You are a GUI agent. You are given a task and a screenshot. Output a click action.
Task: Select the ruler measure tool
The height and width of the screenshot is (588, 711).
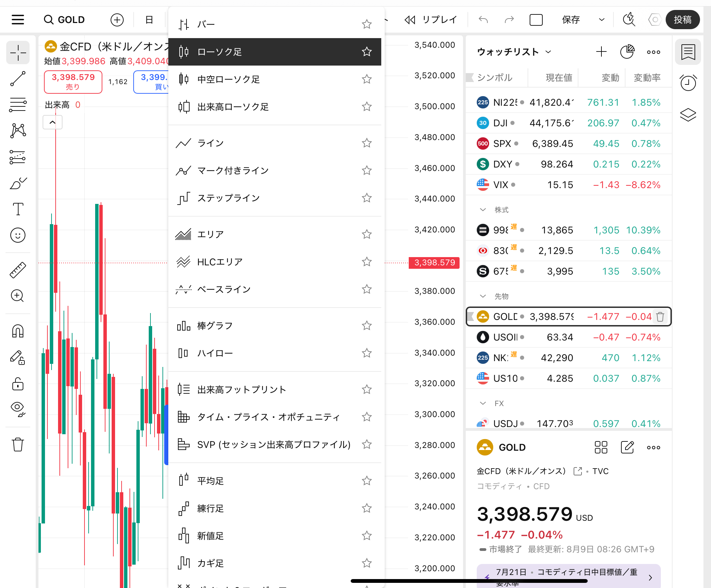click(x=18, y=270)
